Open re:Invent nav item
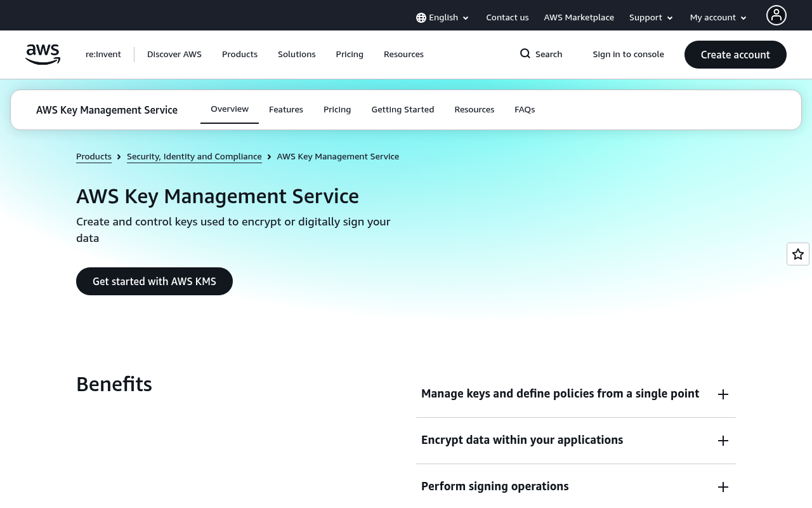Image resolution: width=812 pixels, height=508 pixels. pos(103,55)
